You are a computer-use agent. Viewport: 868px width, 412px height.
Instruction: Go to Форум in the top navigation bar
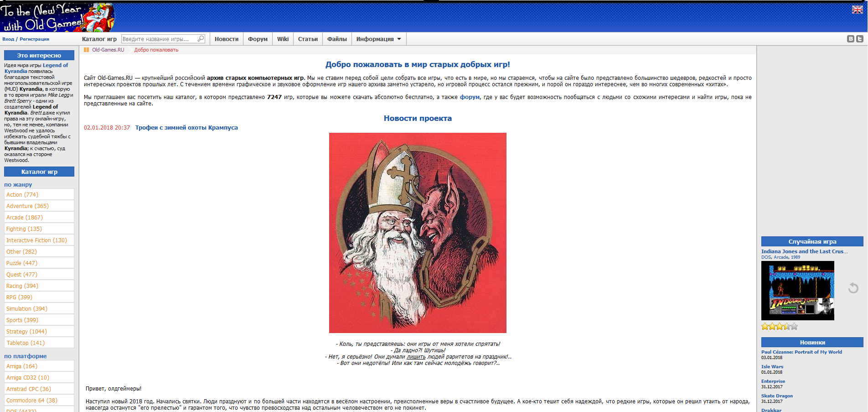click(x=258, y=39)
